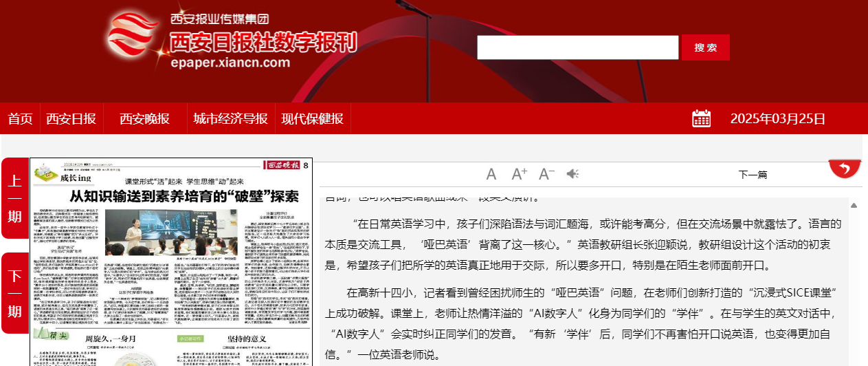
Task: Open the calendar date picker icon
Action: click(701, 118)
